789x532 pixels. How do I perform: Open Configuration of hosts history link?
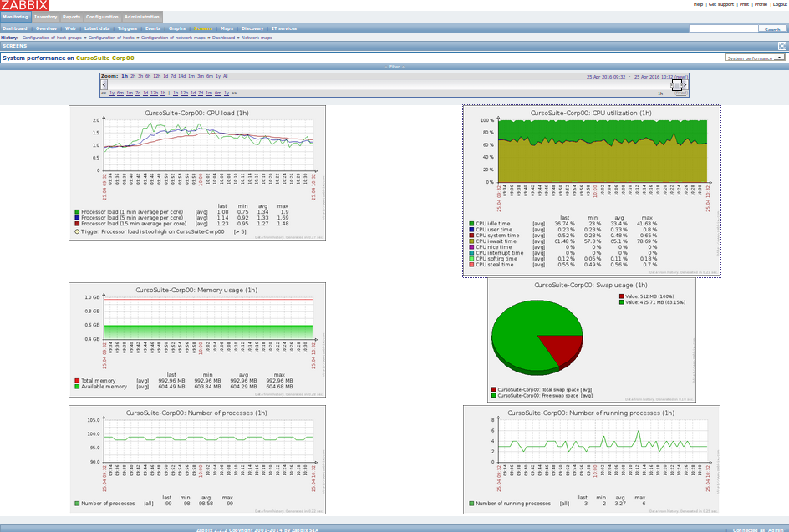tap(111, 38)
